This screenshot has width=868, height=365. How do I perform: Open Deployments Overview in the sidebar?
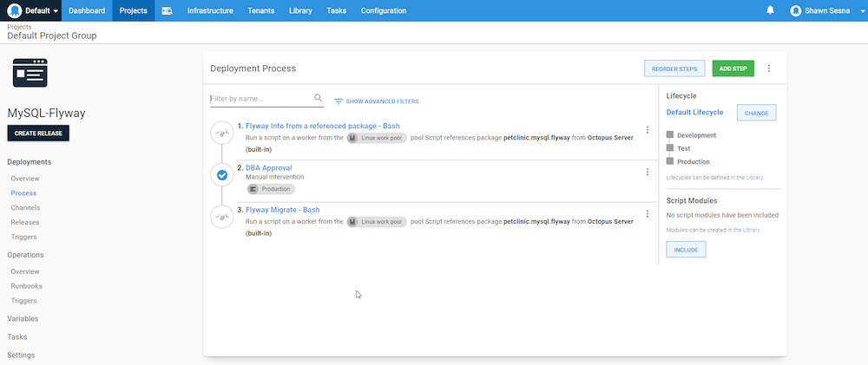tap(25, 179)
